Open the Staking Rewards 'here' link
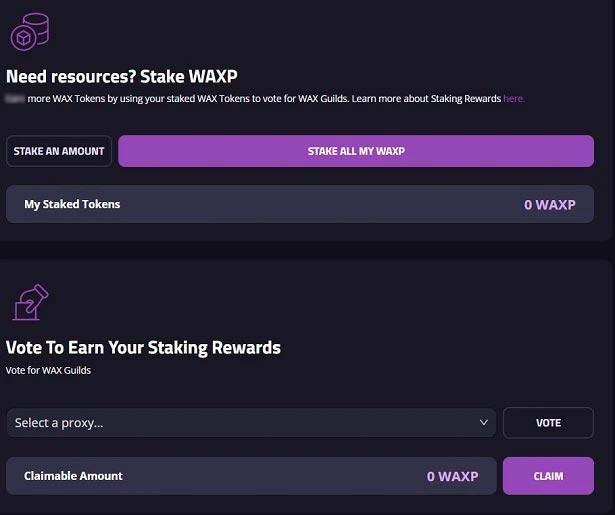Image resolution: width=615 pixels, height=515 pixels. (514, 99)
